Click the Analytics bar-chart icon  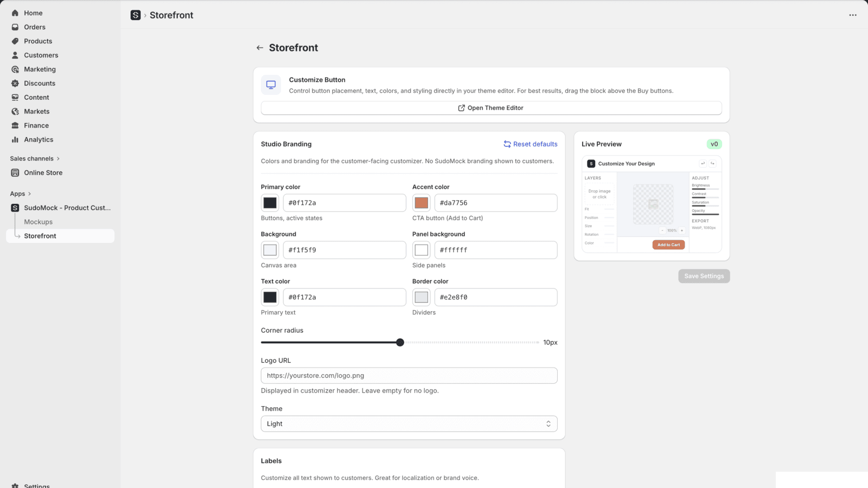pos(15,139)
